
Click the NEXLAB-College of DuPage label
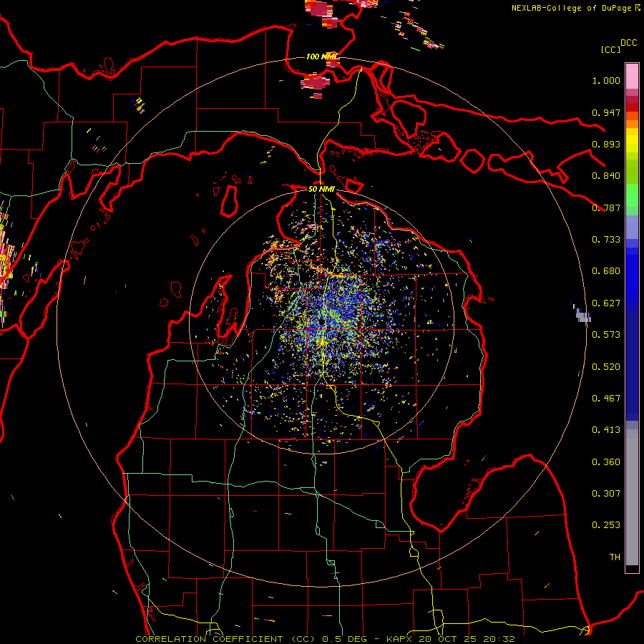tap(572, 8)
